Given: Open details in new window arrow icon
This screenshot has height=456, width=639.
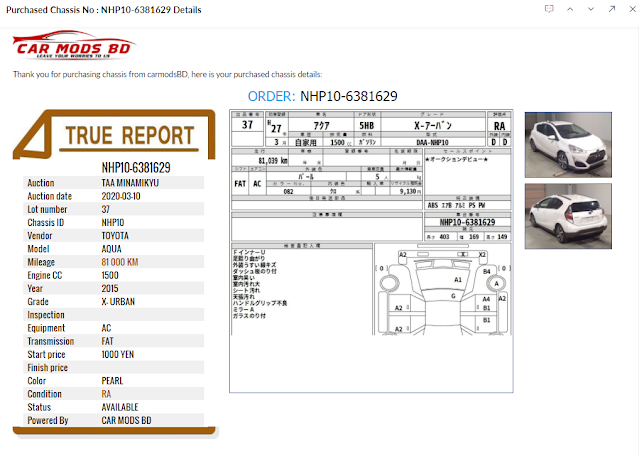Looking at the screenshot, I should (x=612, y=9).
